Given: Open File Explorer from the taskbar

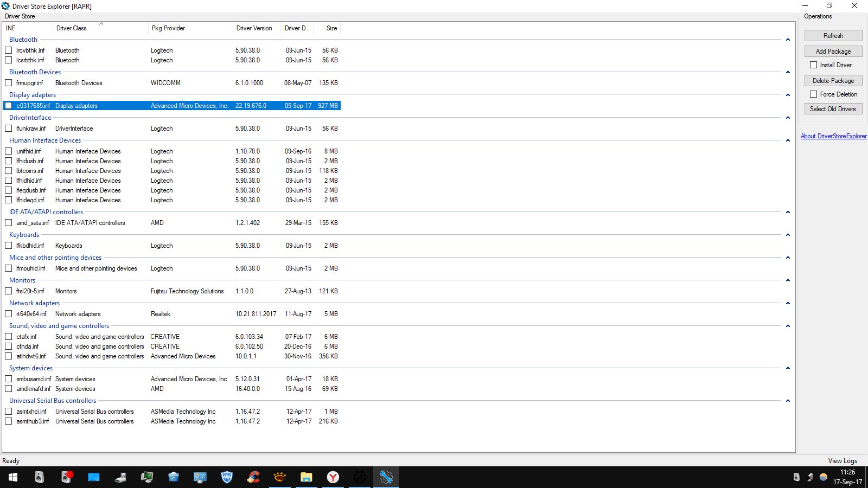Looking at the screenshot, I should point(307,477).
